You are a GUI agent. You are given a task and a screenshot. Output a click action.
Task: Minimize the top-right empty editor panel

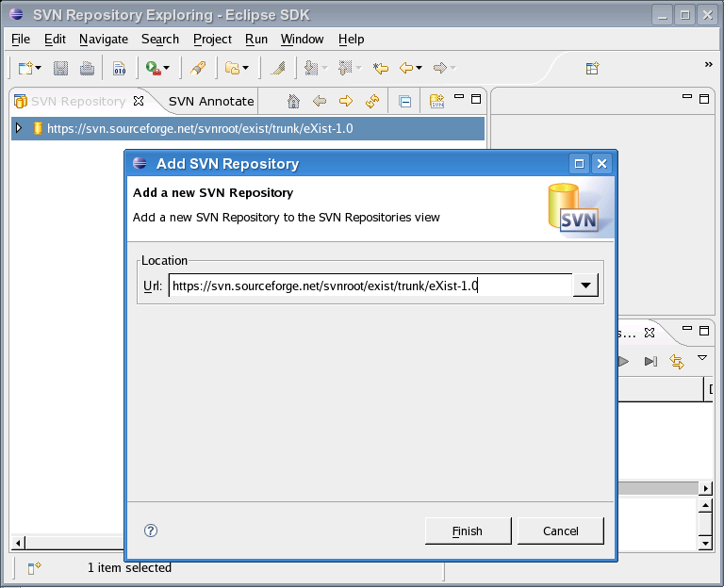pyautogui.click(x=687, y=96)
